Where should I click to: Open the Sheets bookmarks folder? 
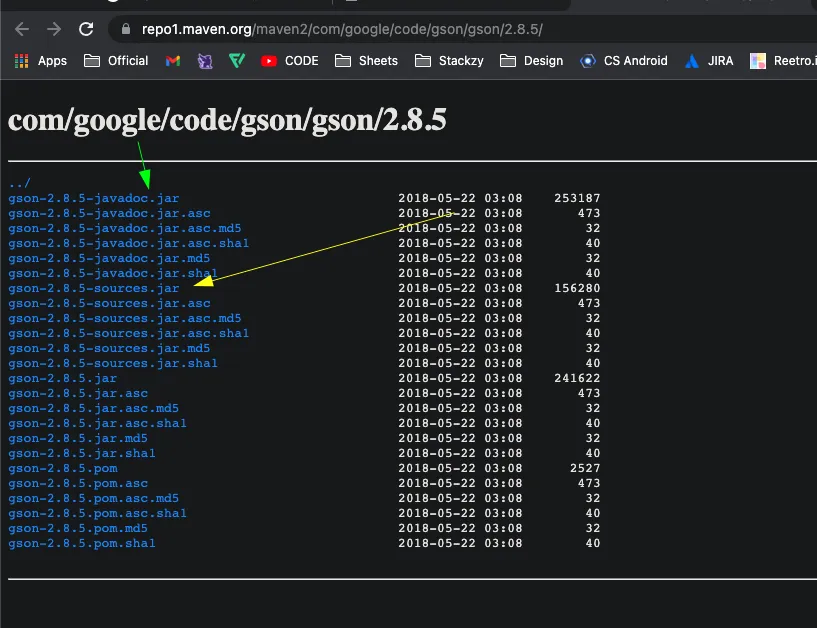366,61
